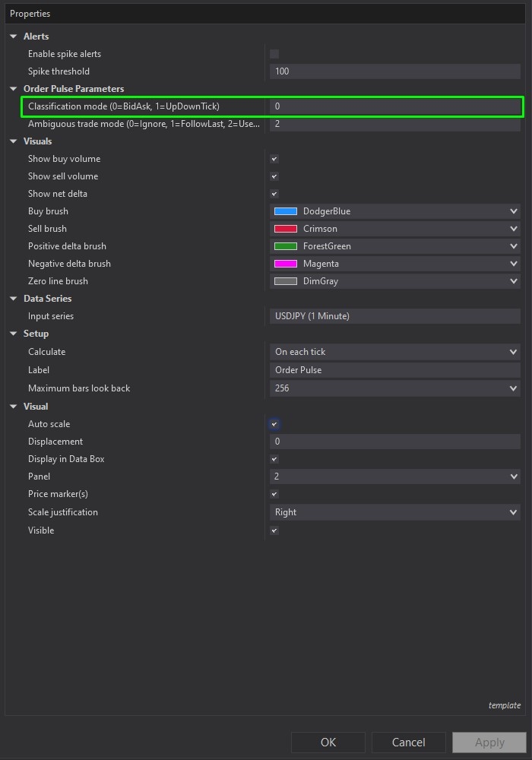Toggle Show net delta checkbox
Viewport: 532px width, 760px height.
coord(274,194)
